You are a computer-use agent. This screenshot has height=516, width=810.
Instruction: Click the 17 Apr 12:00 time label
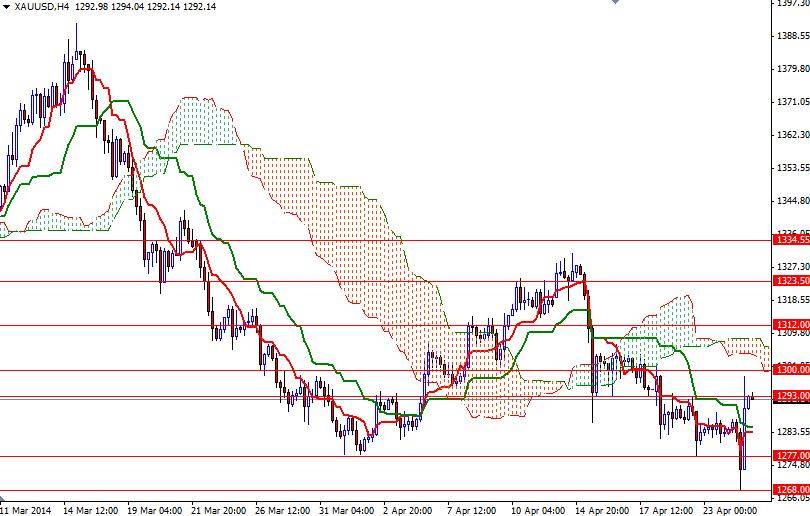tap(667, 510)
